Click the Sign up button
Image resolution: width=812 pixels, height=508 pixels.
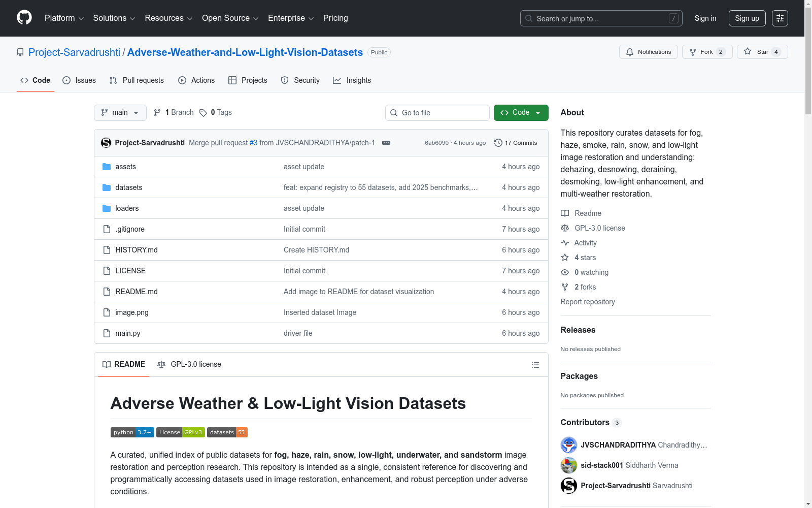[x=747, y=18]
